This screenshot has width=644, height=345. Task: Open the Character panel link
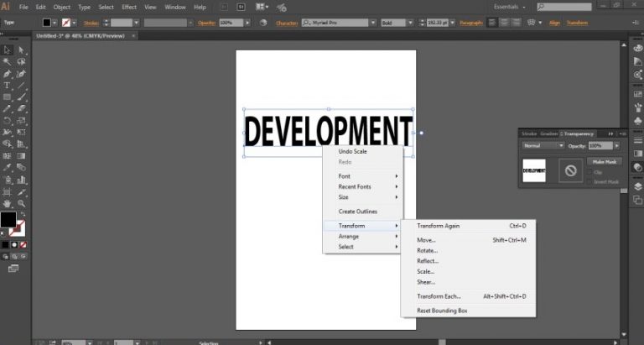pyautogui.click(x=287, y=23)
